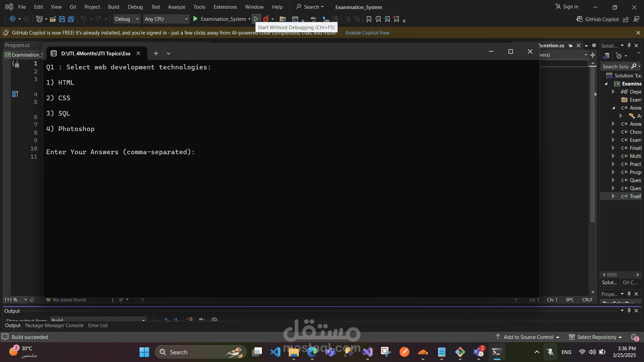Image resolution: width=644 pixels, height=362 pixels.
Task: Open the Debug configuration dropdown
Action: 127,19
